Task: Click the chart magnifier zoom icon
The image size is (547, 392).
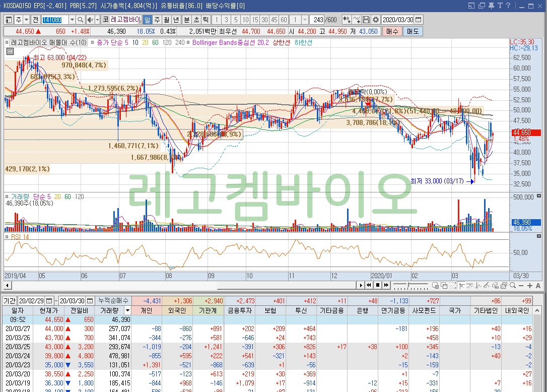Action: (513, 285)
